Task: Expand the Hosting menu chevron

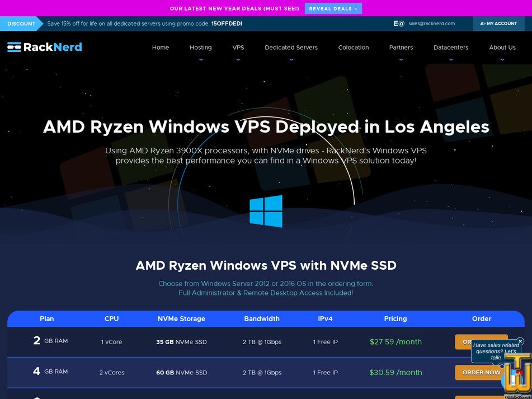Action: pos(200,59)
